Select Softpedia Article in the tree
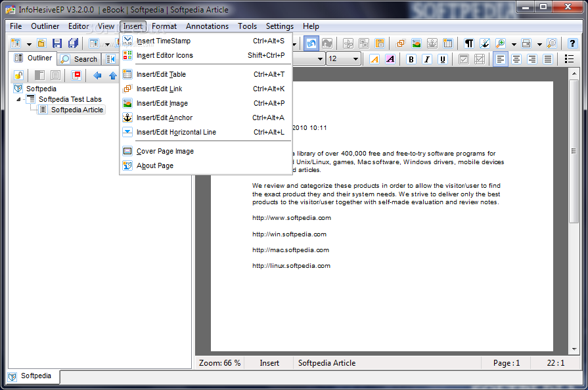The height and width of the screenshot is (390, 588). pyautogui.click(x=77, y=110)
